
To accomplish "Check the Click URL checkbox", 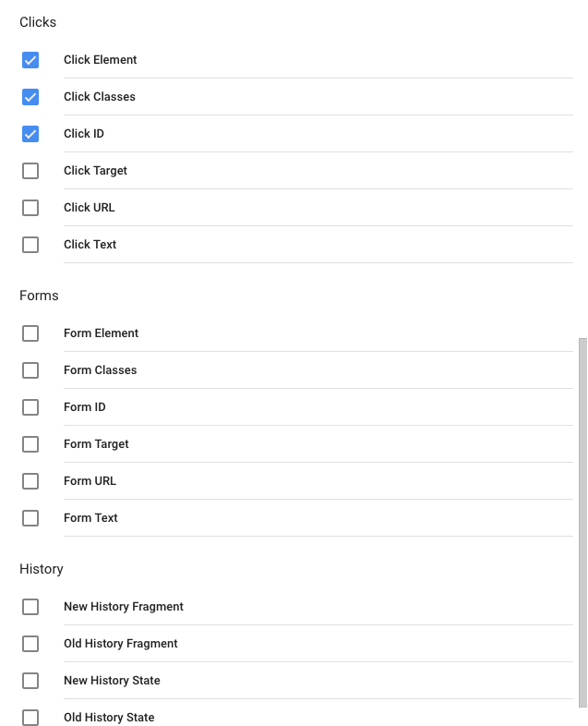I will (30, 208).
